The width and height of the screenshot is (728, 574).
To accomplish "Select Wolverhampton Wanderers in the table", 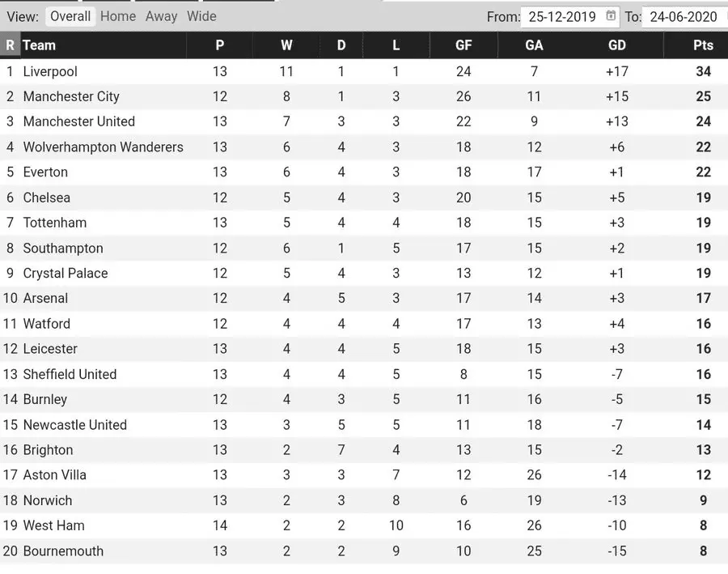I will 103,147.
